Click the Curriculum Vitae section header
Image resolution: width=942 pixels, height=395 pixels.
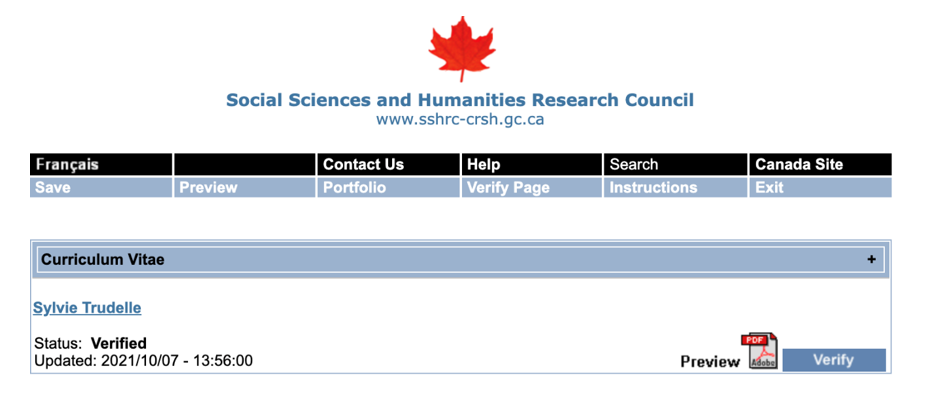[461, 260]
